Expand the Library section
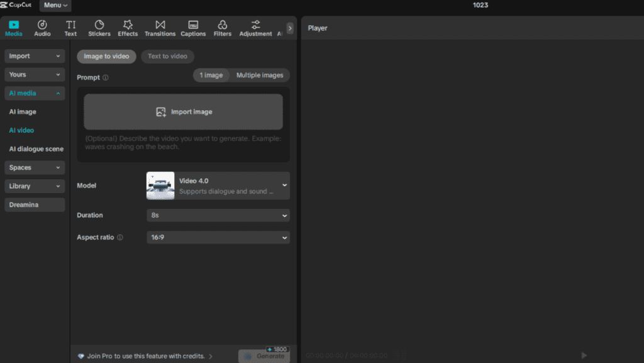The image size is (644, 363). 35,186
